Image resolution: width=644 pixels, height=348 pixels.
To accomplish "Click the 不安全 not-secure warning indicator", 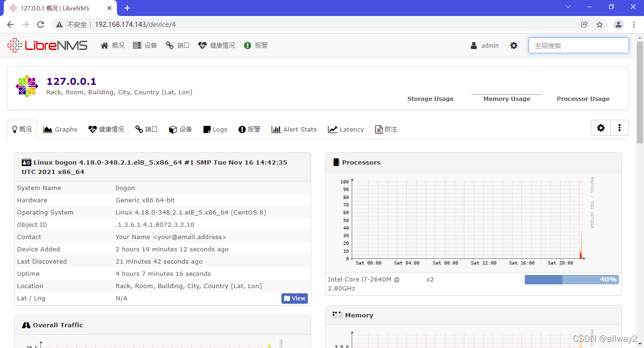I will pos(72,25).
